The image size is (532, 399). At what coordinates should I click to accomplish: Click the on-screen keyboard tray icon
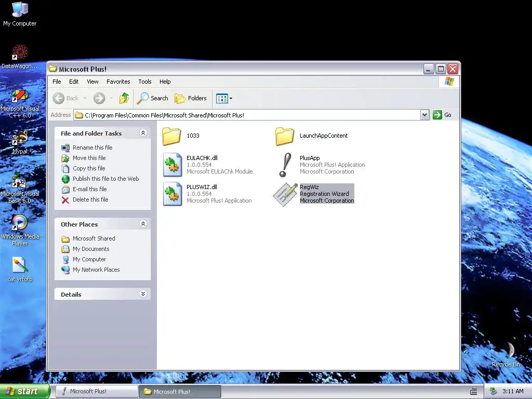pyautogui.click(x=474, y=392)
